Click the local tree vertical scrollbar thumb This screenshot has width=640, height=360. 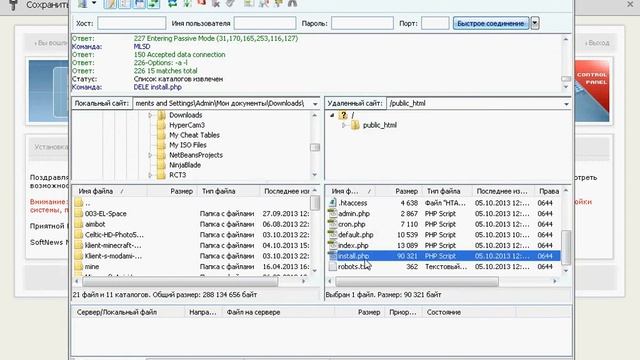315,147
